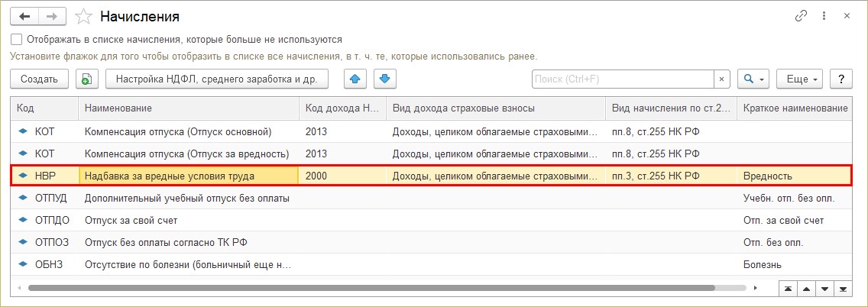The image size is (868, 307).
Task: Click the ОТПОЗ code cell
Action: [45, 242]
